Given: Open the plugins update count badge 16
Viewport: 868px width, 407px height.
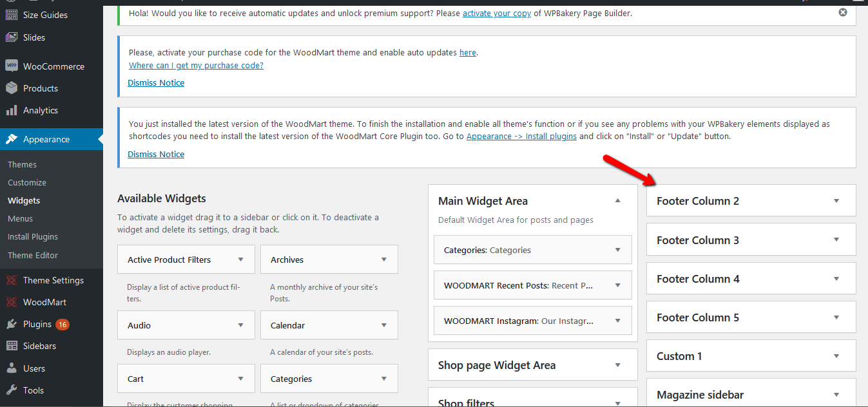Looking at the screenshot, I should [x=63, y=325].
